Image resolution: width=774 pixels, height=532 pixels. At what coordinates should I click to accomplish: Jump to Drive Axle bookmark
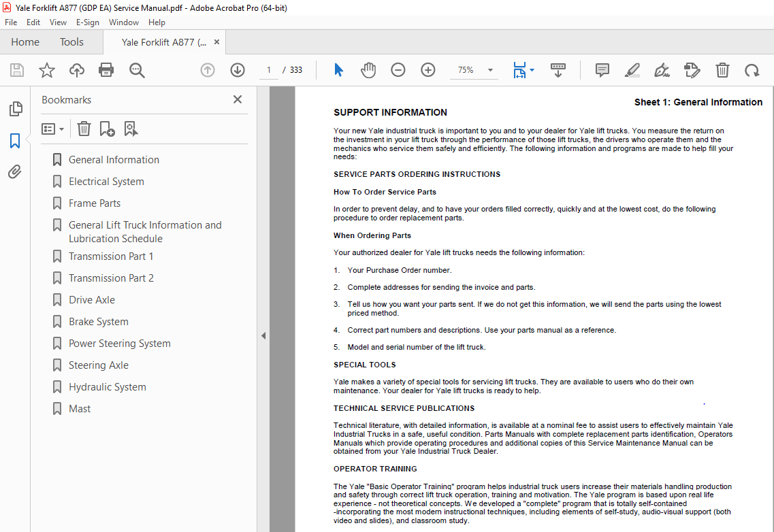[x=92, y=300]
